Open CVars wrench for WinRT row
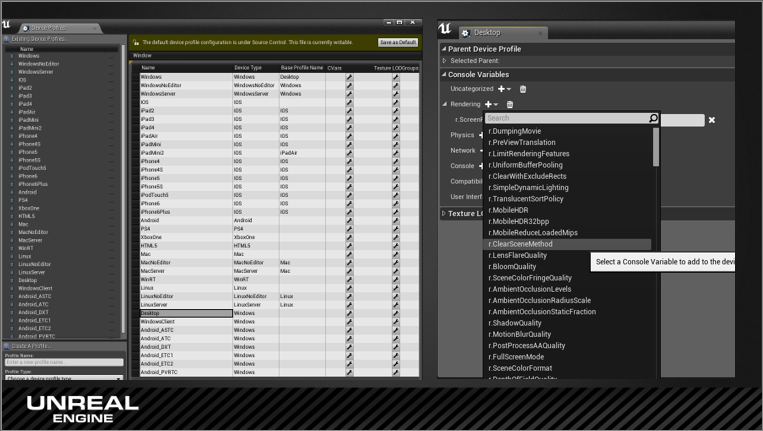The height and width of the screenshot is (431, 763). click(x=349, y=280)
